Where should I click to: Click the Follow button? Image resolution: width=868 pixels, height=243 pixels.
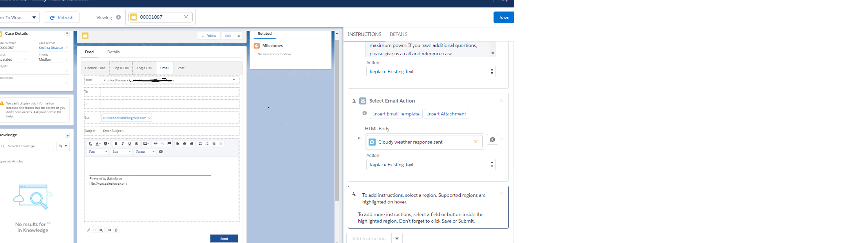click(208, 36)
